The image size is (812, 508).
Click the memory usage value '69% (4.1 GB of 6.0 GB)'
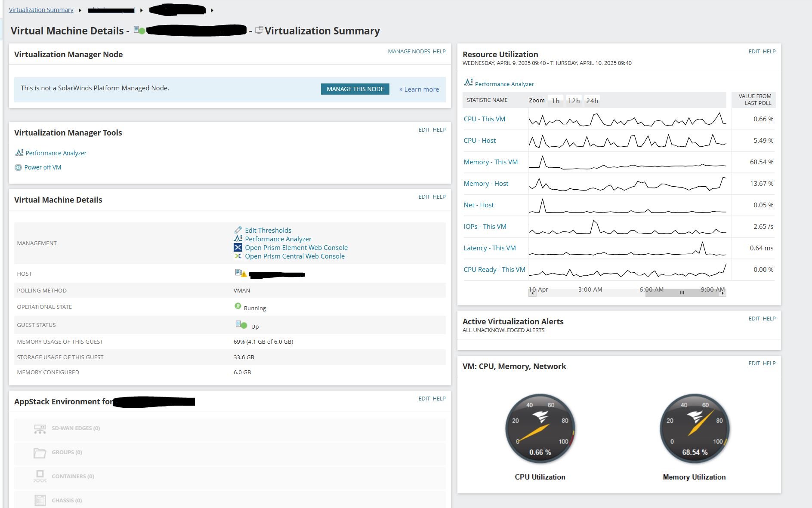coord(263,342)
